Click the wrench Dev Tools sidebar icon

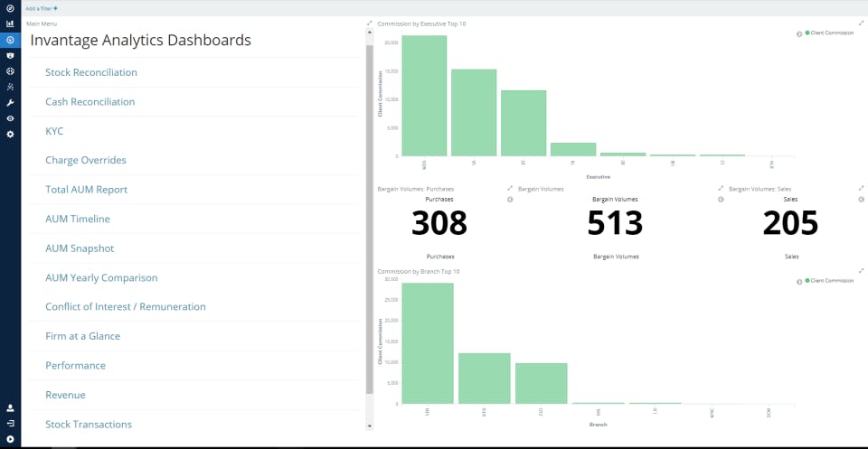coord(10,102)
